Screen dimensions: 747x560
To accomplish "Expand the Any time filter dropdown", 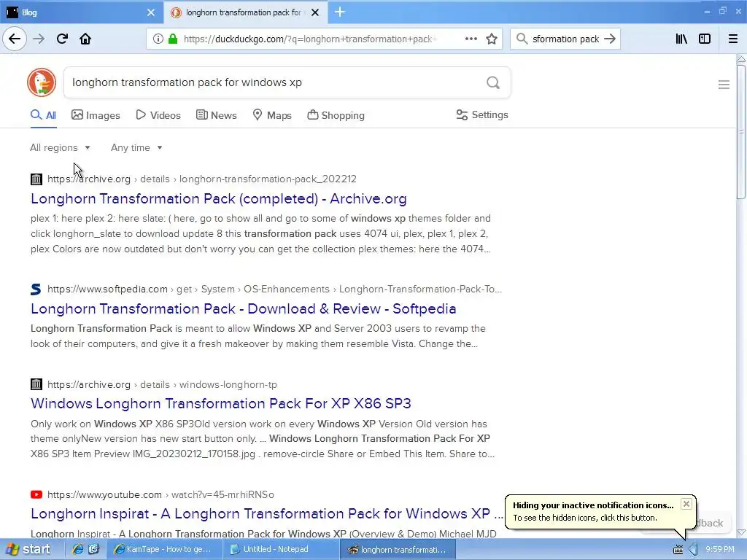I will (136, 147).
